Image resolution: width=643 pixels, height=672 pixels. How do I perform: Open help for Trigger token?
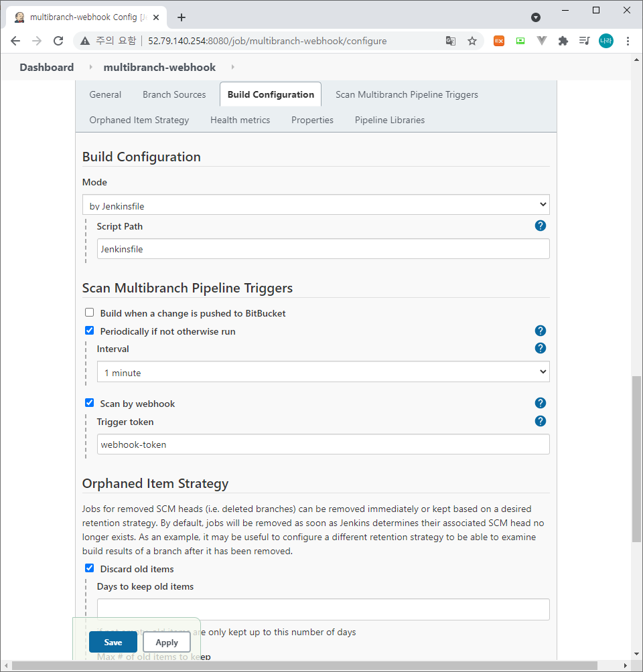point(540,421)
